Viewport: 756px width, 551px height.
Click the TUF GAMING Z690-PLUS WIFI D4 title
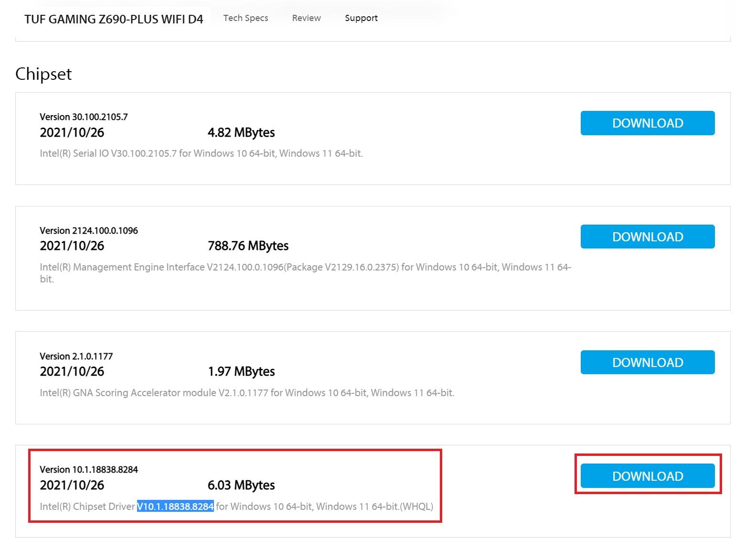click(x=114, y=19)
